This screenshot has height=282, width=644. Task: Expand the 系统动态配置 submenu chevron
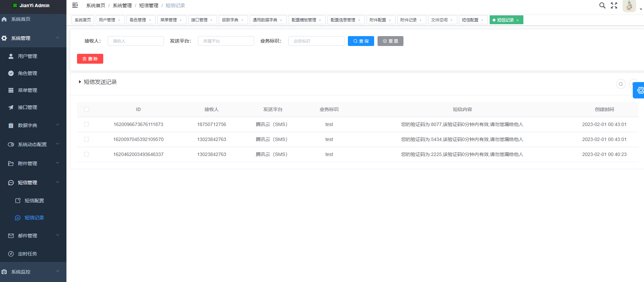(58, 144)
